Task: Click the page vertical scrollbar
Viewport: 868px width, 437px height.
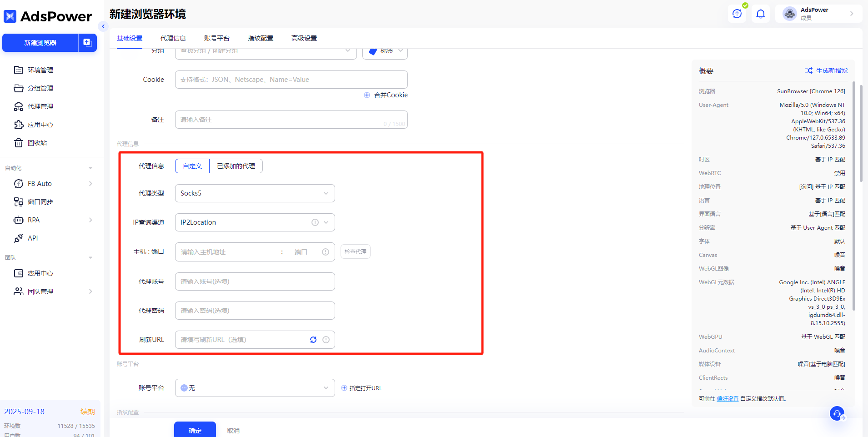Action: pyautogui.click(x=861, y=133)
